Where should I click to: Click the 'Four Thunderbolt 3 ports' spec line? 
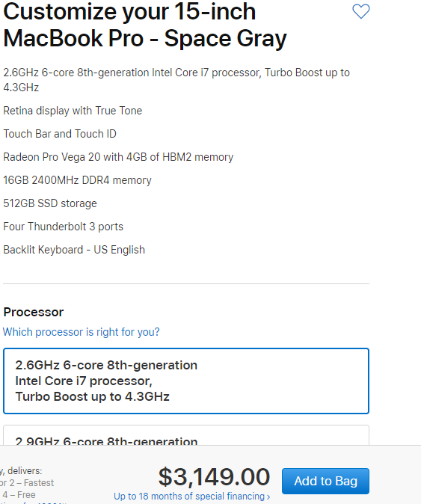64,227
